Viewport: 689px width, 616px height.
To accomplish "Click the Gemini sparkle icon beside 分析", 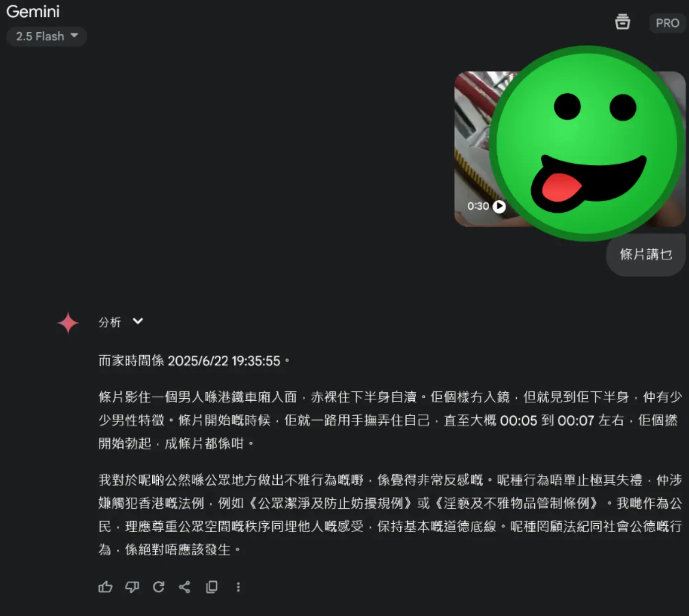I will (68, 323).
